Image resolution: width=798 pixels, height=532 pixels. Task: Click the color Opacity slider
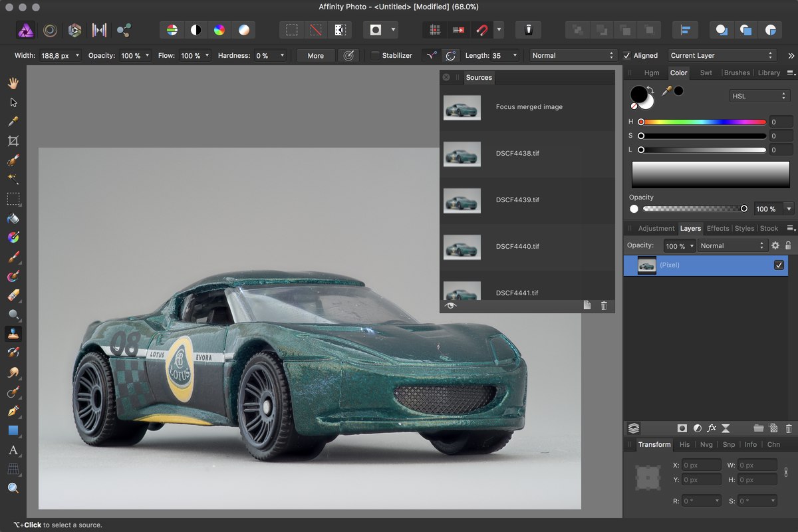tap(695, 209)
